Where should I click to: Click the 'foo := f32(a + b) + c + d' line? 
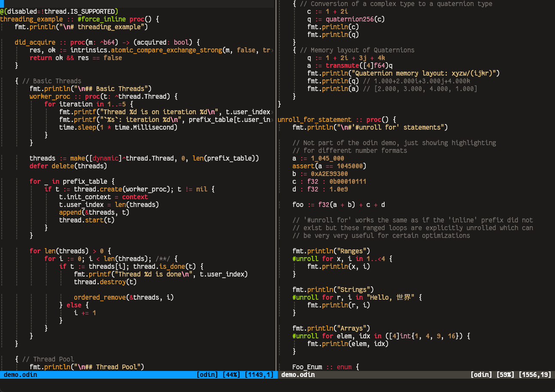tap(339, 205)
